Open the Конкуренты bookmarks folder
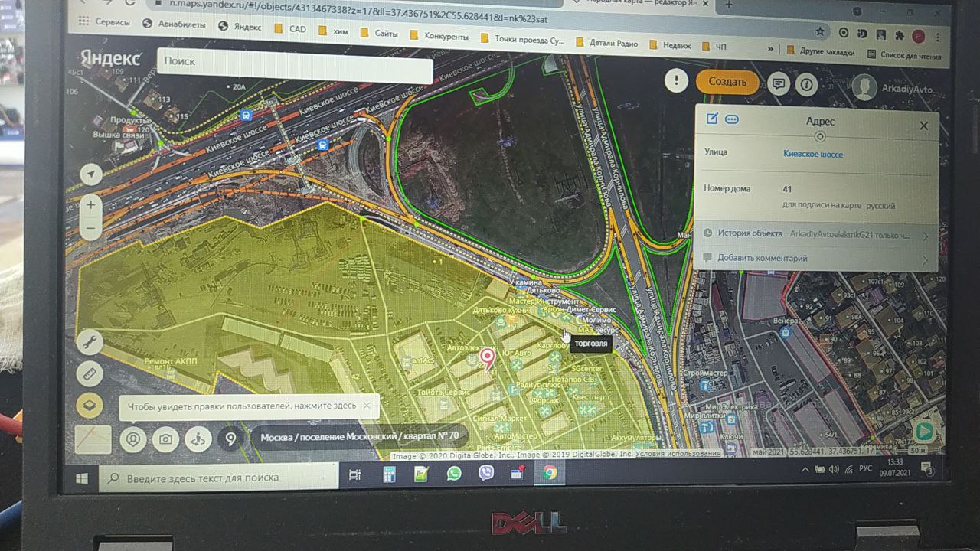The image size is (980, 551). point(439,36)
